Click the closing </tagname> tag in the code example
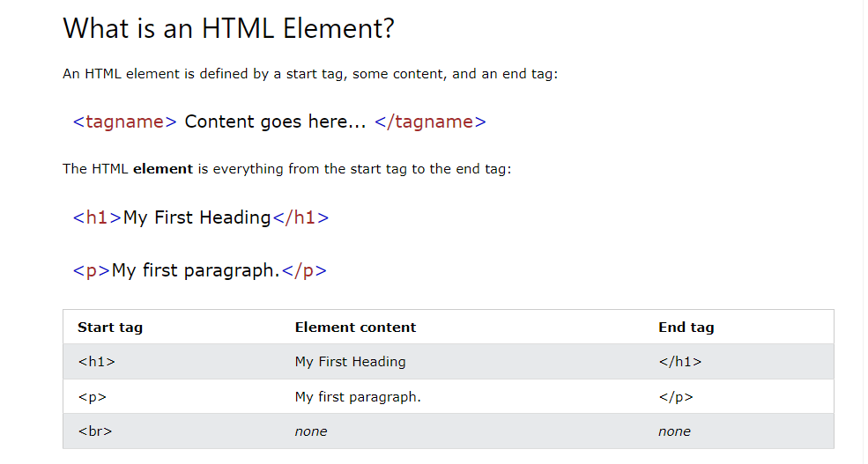Screen dimensions: 868x464 430,122
